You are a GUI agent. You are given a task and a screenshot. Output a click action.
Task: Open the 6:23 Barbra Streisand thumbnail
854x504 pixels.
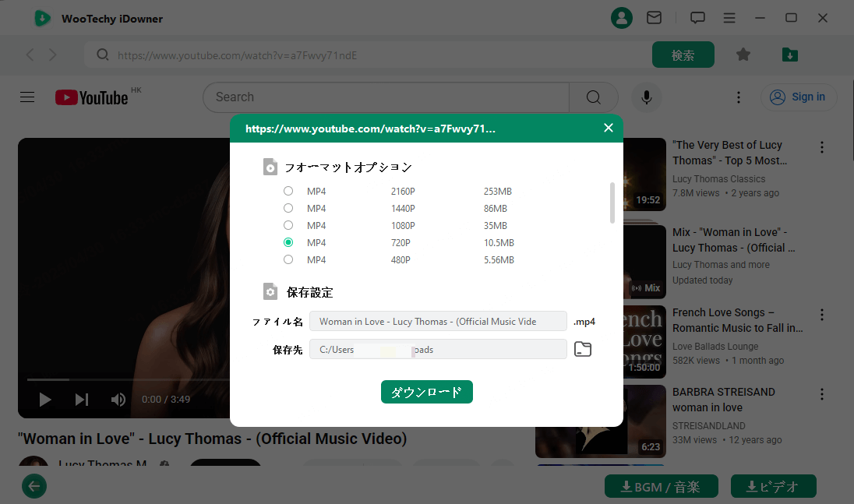pyautogui.click(x=601, y=421)
